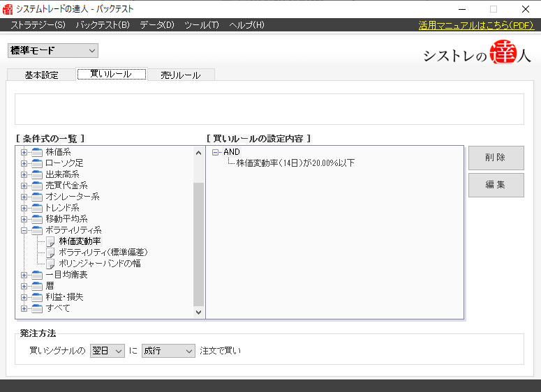
Task: Open the ツール(T) menu
Action: tap(202, 25)
